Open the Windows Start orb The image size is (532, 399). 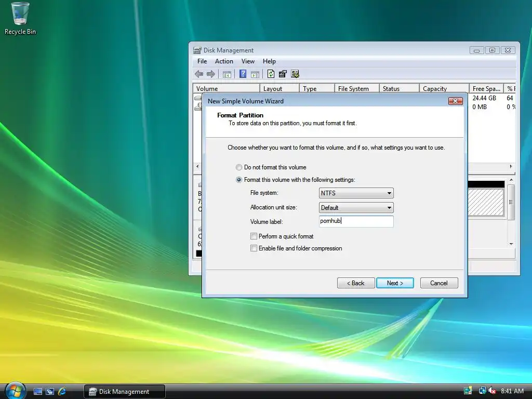click(x=15, y=391)
